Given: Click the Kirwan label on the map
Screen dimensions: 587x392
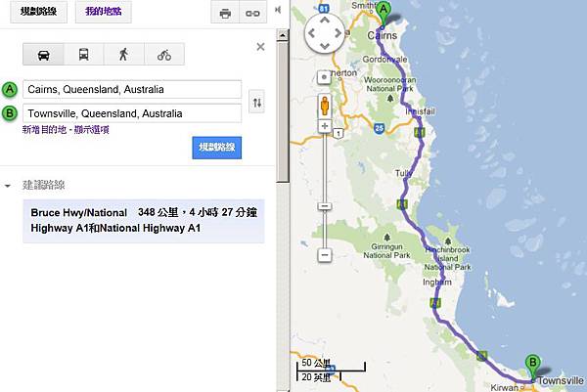Looking at the screenshot, I should 504,387.
